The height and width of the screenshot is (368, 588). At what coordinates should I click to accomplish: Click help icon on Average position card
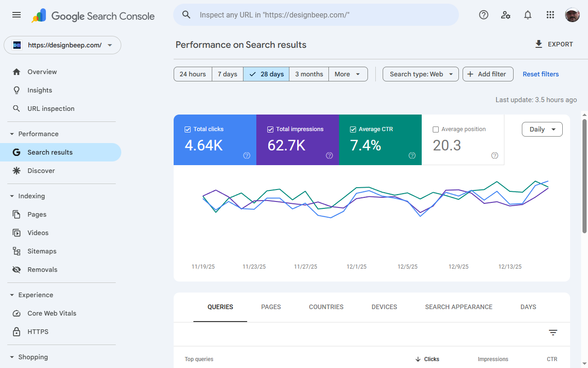(495, 155)
